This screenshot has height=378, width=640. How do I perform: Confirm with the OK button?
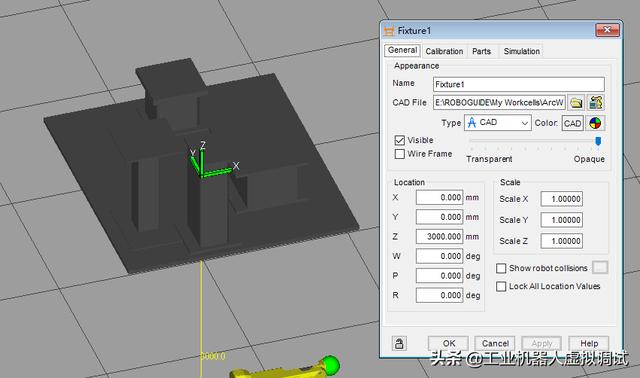449,343
